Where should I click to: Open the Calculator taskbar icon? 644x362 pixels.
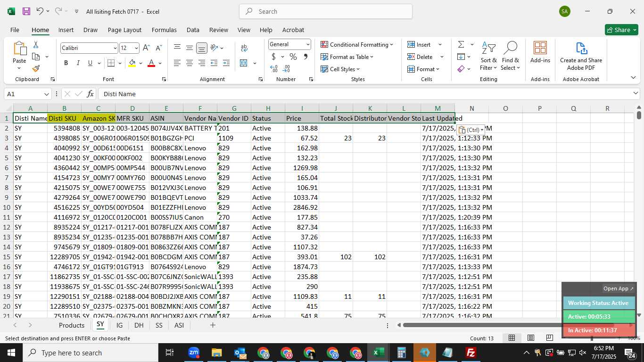402,353
